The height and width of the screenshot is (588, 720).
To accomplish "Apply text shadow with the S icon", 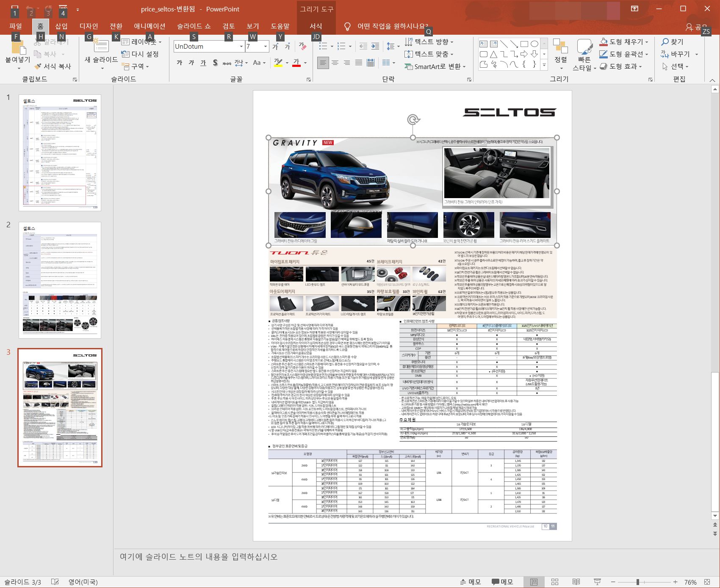I will pyautogui.click(x=215, y=63).
